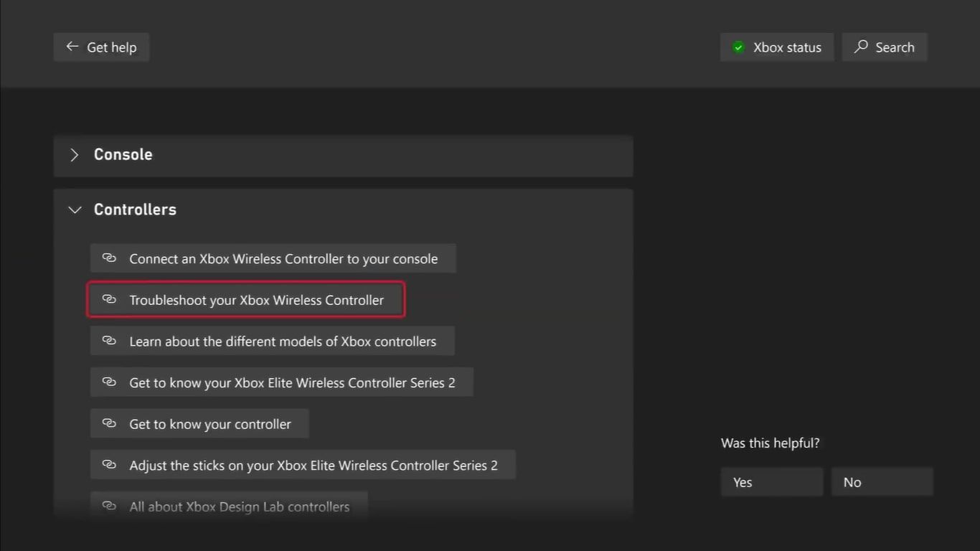Select the Get help header button
Image resolution: width=980 pixels, height=551 pixels.
(x=101, y=46)
